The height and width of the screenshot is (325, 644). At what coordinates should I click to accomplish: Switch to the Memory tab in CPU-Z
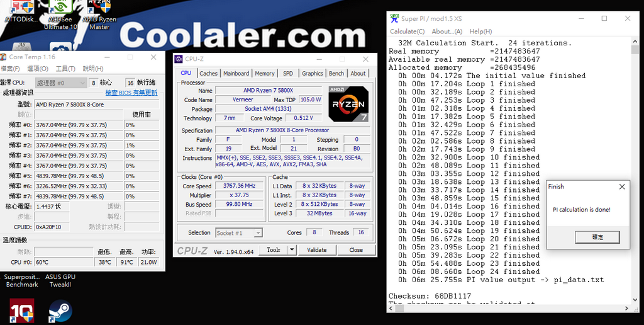(265, 73)
